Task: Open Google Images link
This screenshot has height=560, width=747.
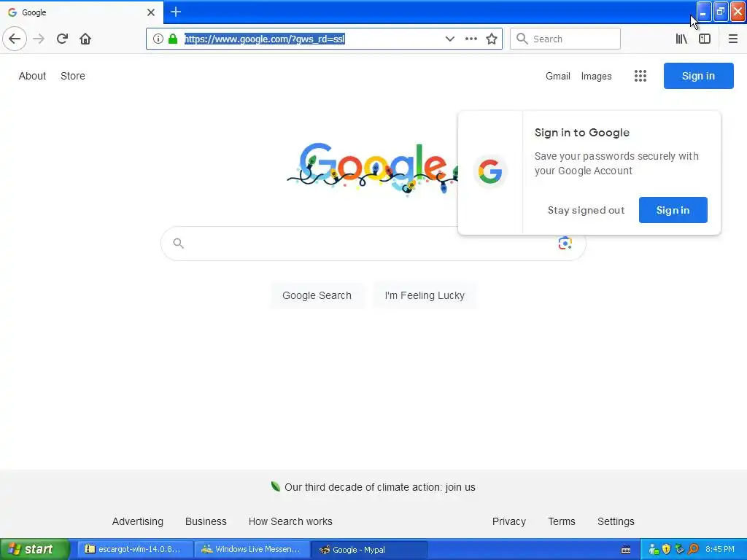Action: [596, 76]
